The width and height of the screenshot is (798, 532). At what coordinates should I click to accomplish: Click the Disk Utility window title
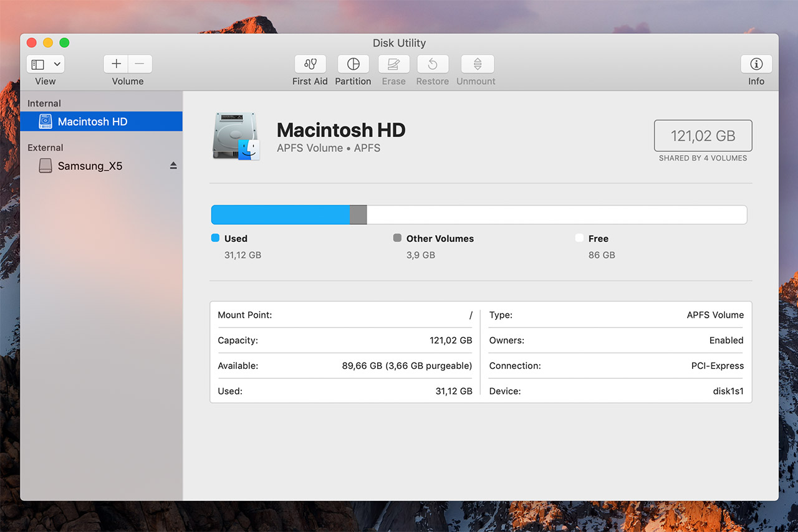coord(399,43)
